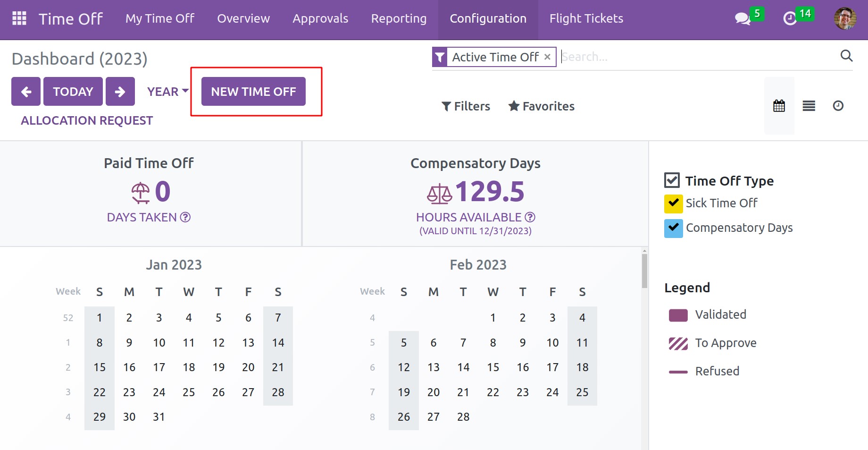Click the user avatar picture
Screen dimensions: 868x450
click(845, 19)
